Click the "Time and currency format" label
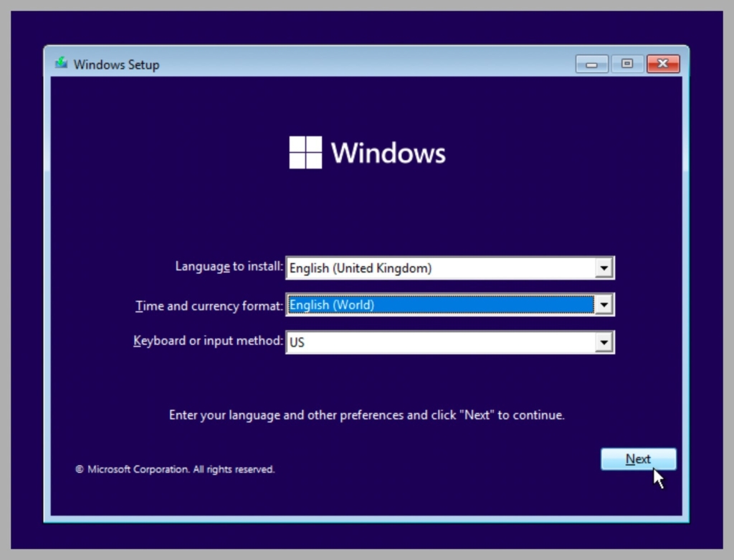 (209, 306)
